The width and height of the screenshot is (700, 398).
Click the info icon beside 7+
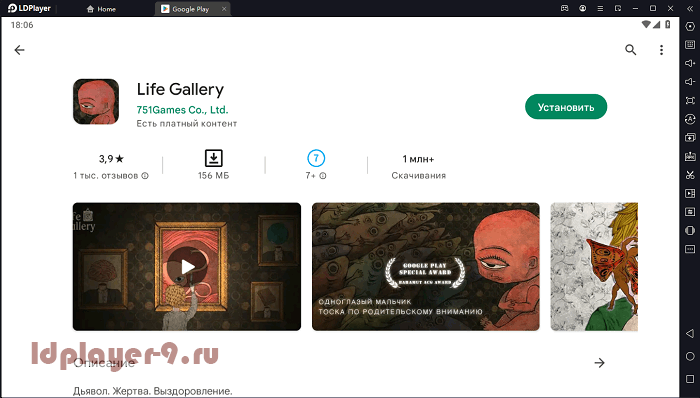tap(323, 176)
